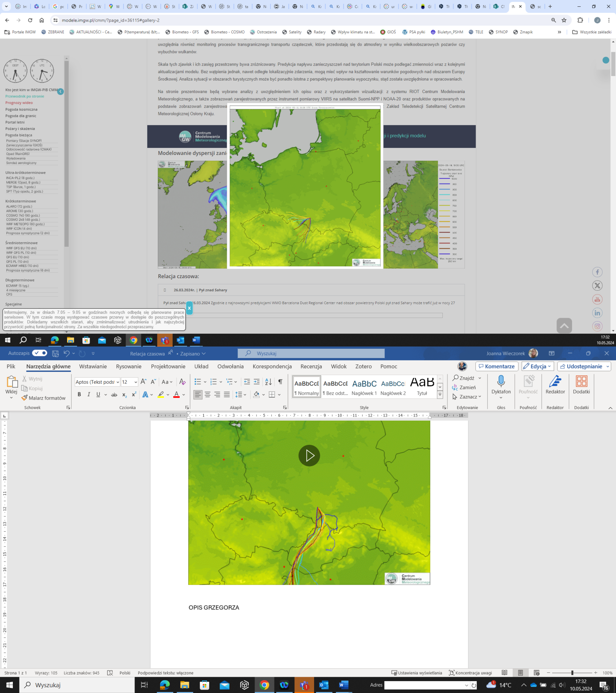Viewport: 616px width, 693px height.
Task: Decrease paragraph indent
Action: tap(247, 382)
